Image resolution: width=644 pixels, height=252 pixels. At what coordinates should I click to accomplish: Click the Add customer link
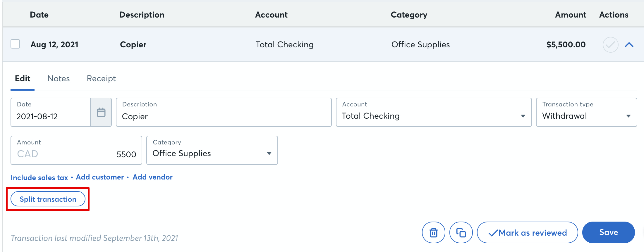coord(100,177)
